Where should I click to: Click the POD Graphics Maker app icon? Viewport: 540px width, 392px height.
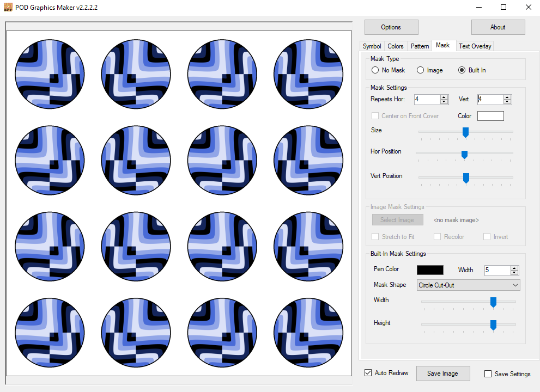pos(8,7)
